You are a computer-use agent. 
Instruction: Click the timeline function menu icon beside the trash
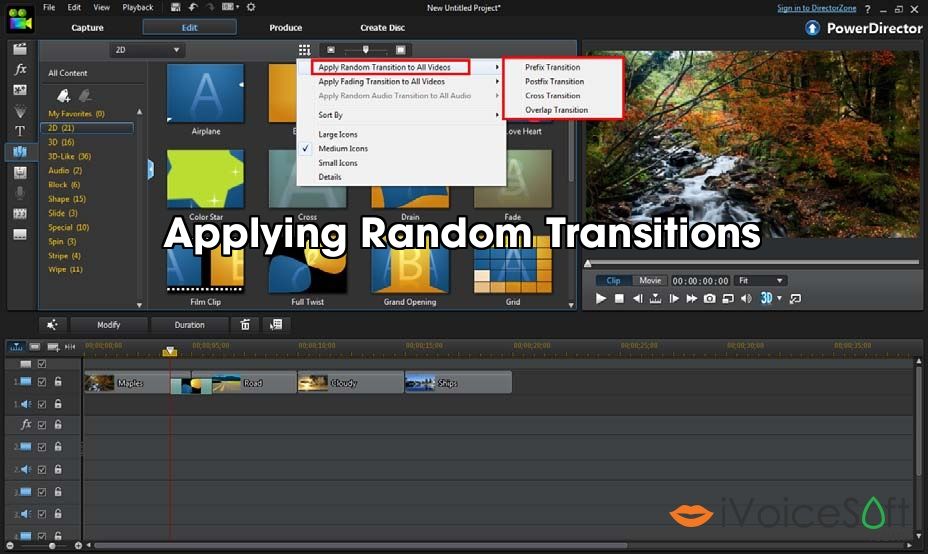pyautogui.click(x=276, y=324)
